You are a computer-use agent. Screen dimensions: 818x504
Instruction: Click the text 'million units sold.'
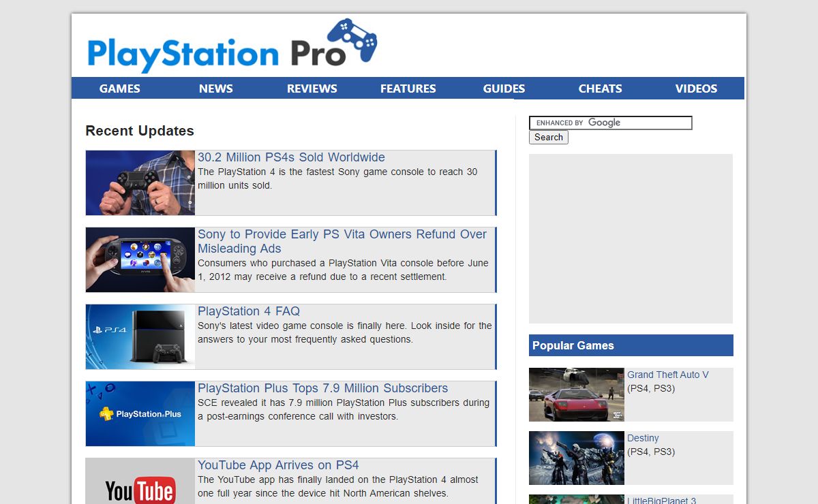pyautogui.click(x=234, y=185)
